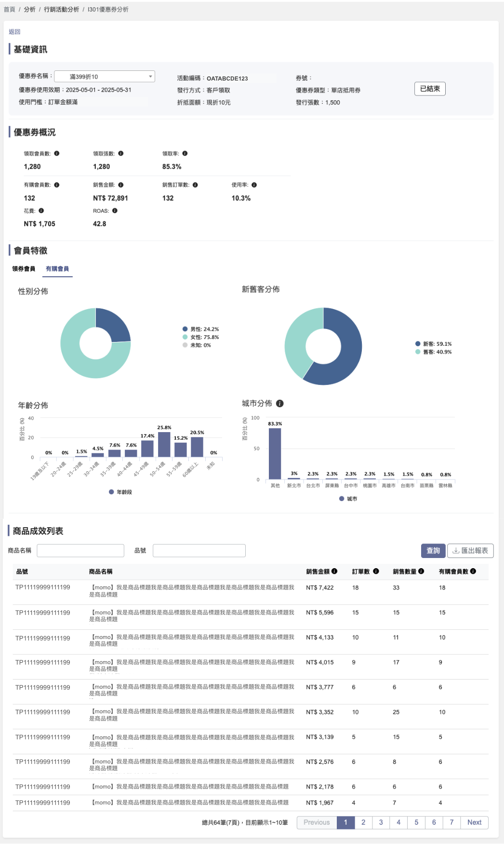This screenshot has height=844, width=504.
Task: Click Next page in pagination
Action: click(474, 822)
